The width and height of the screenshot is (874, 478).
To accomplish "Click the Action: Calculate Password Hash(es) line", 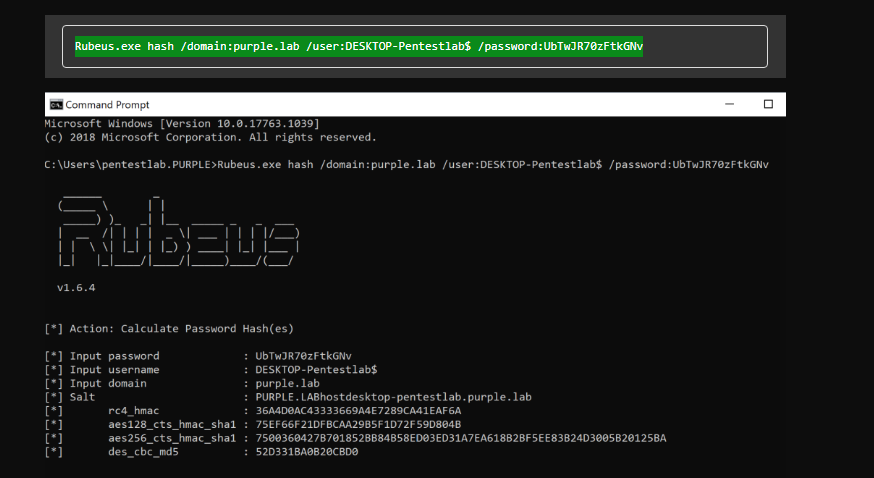I will tap(169, 329).
